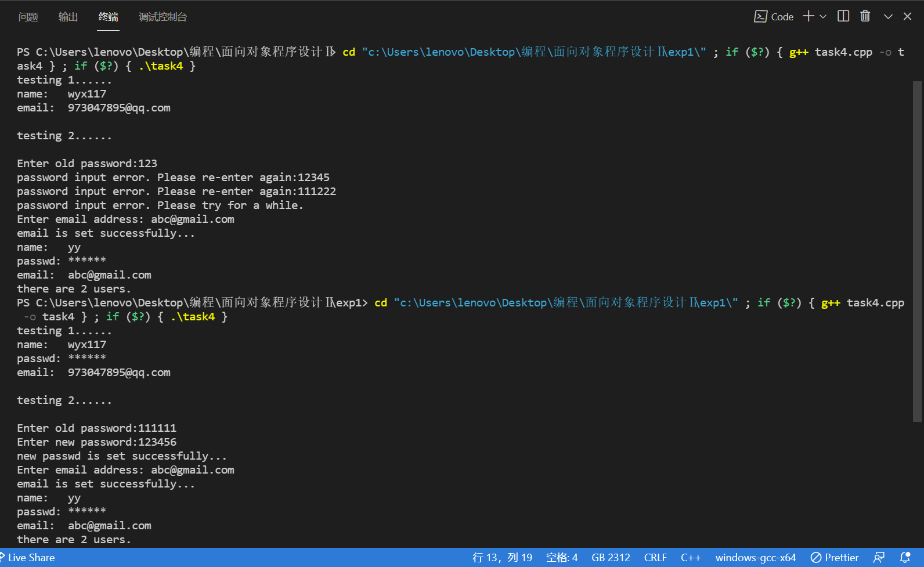Open go-to-line via 行 13, 列 19

[502, 558]
